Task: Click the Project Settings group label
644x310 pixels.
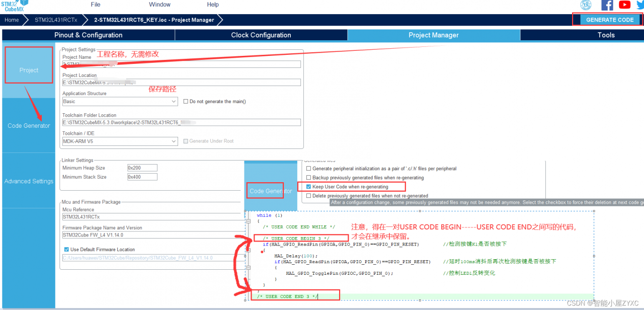Action: [x=78, y=50]
